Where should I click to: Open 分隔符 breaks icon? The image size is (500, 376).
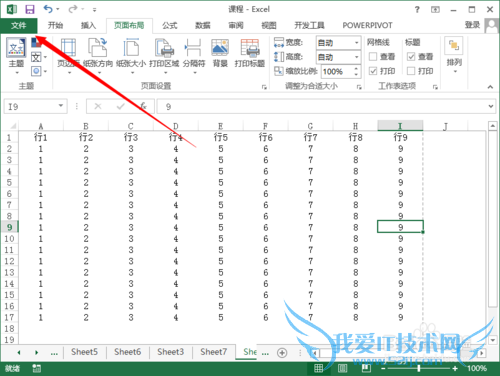(193, 47)
